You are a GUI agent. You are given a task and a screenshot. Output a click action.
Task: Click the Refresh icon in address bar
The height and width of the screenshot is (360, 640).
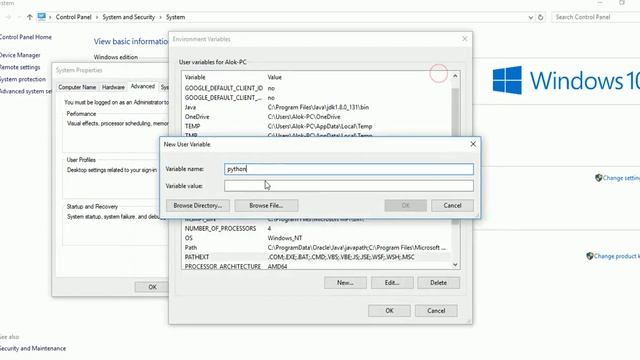[x=541, y=17]
